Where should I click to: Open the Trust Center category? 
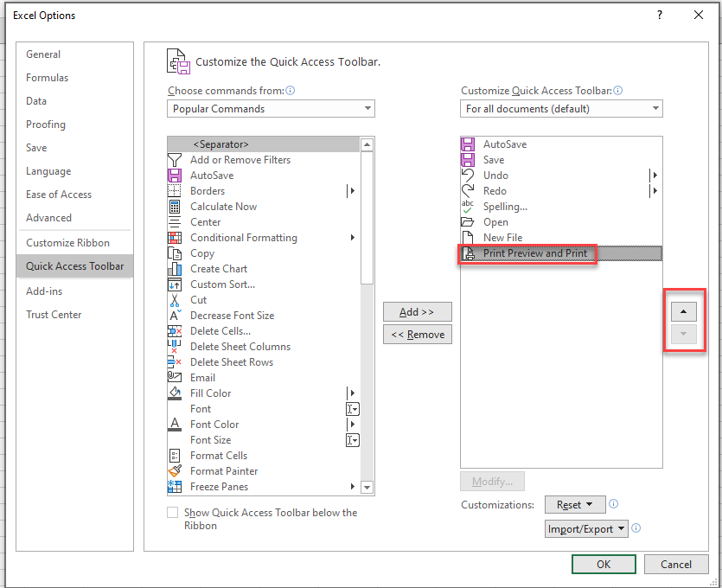54,315
